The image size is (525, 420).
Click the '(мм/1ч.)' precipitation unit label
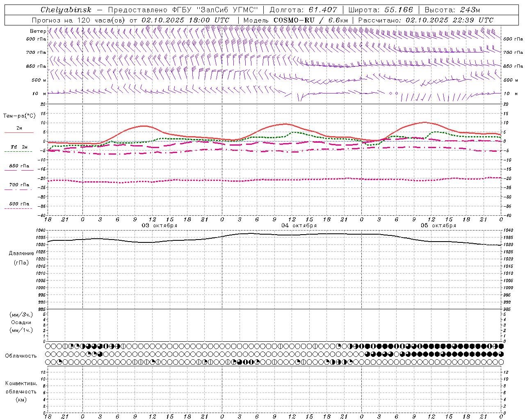(x=21, y=330)
